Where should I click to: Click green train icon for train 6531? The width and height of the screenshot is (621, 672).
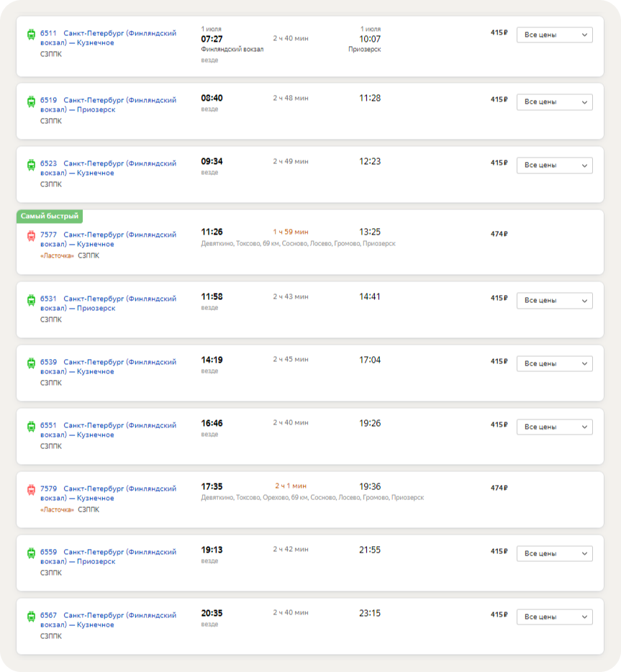[31, 299]
